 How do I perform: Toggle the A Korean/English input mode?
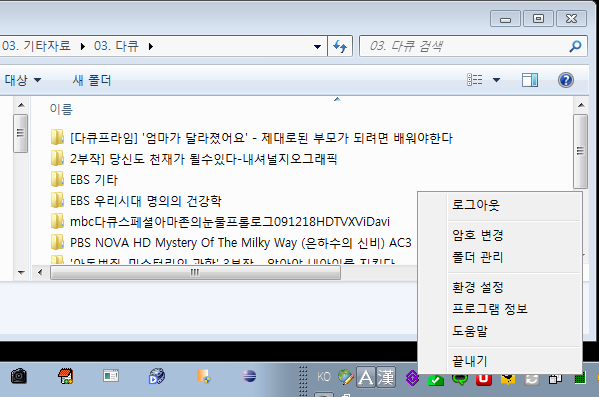366,378
